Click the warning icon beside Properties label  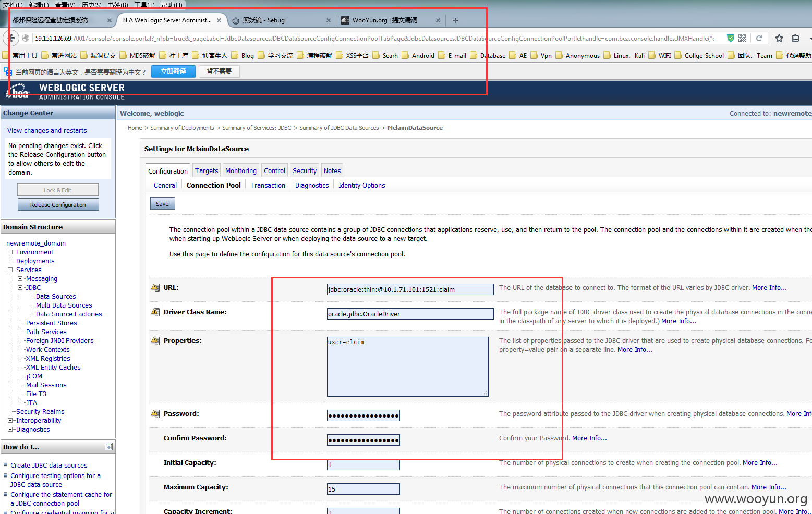click(x=155, y=340)
